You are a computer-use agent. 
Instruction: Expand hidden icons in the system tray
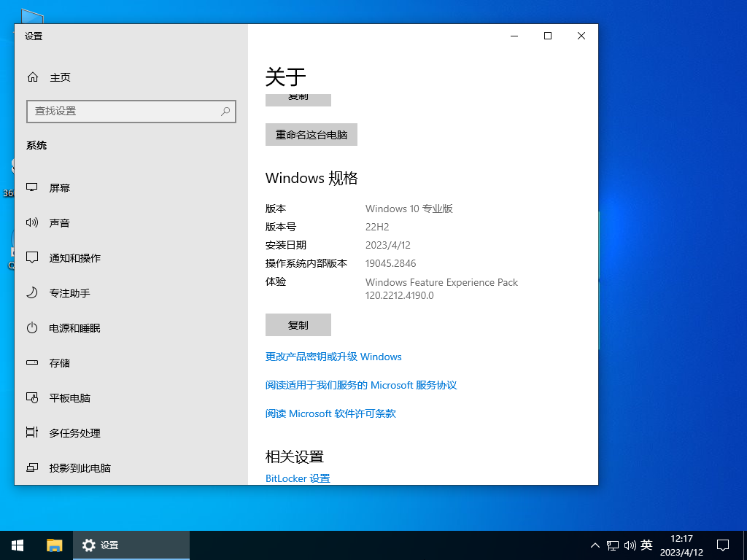(595, 545)
